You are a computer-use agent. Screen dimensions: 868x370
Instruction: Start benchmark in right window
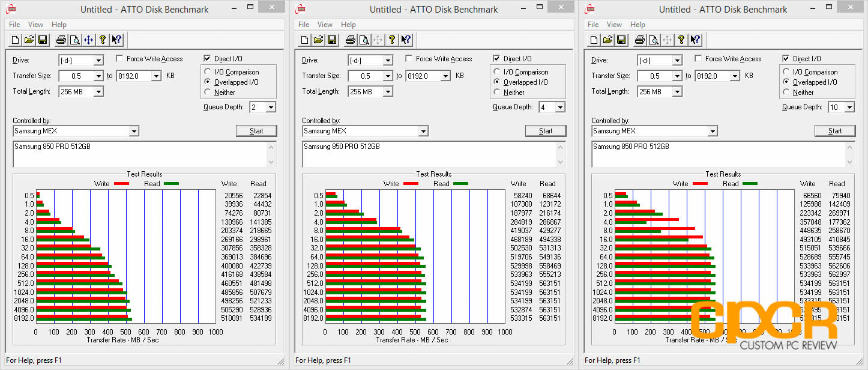[x=835, y=131]
